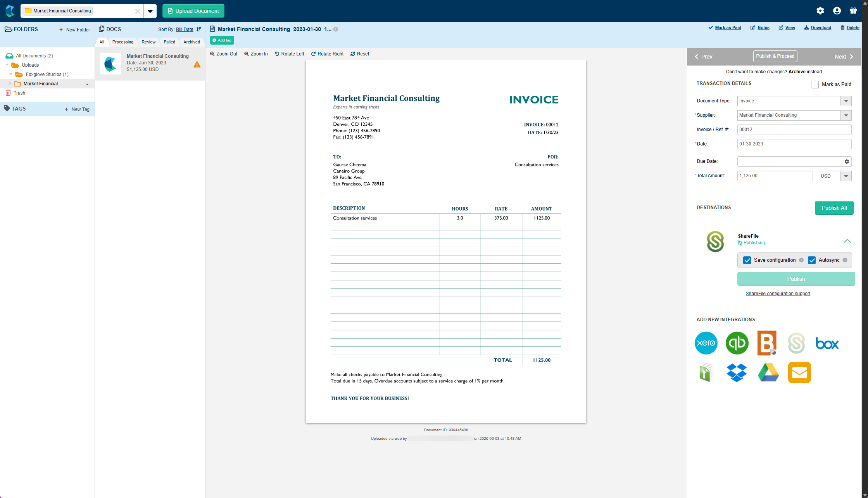Click info icon next to Autosync

point(845,260)
